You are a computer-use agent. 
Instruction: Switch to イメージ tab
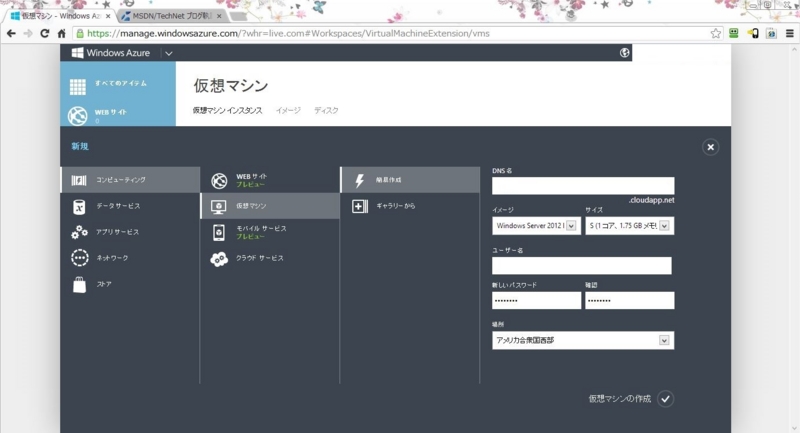click(288, 110)
